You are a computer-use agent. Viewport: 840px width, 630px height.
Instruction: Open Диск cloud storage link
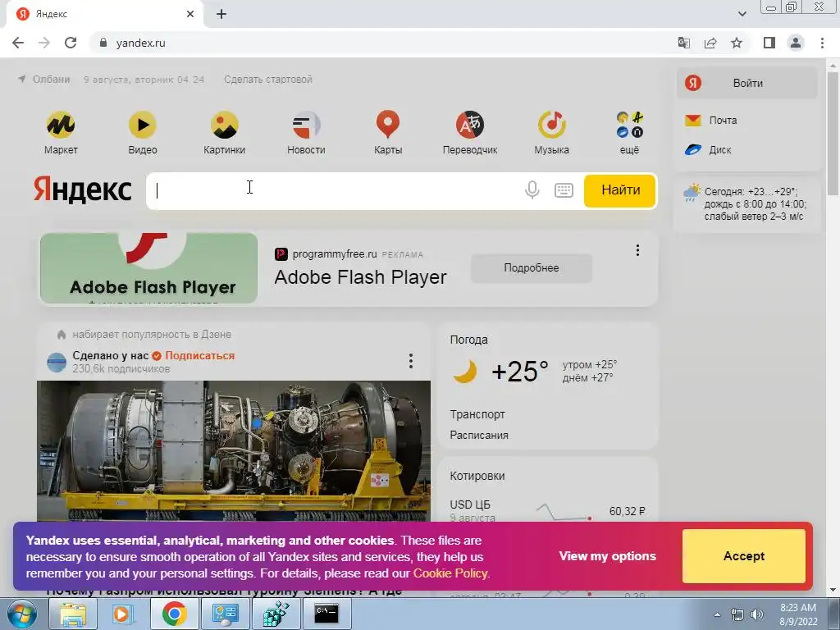(719, 150)
